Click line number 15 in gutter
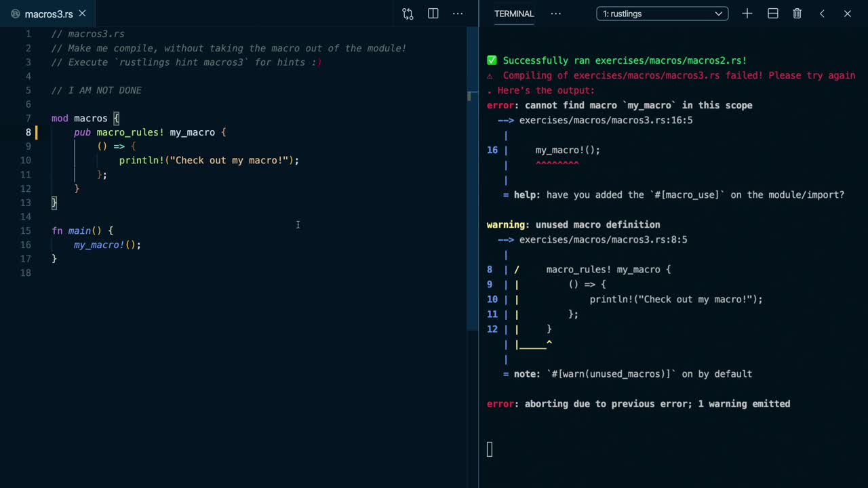868x488 pixels. coord(26,231)
